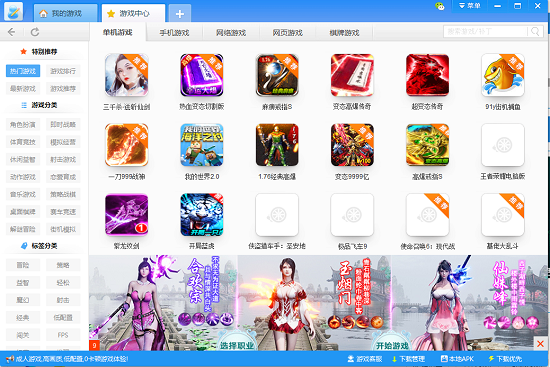Select the 单机游戏 category tab
550x367 pixels.
(x=118, y=32)
